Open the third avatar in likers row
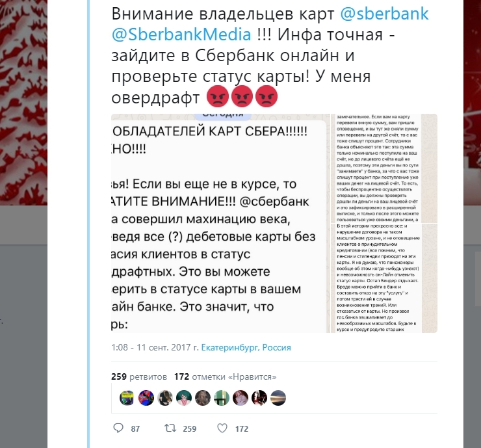 [x=164, y=398]
